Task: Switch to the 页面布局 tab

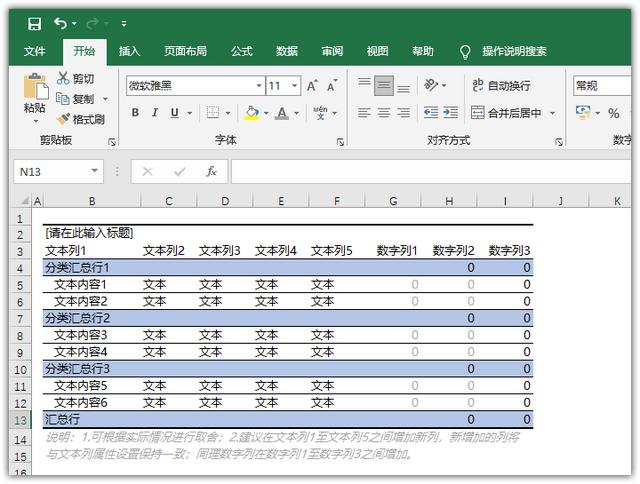Action: [186, 51]
